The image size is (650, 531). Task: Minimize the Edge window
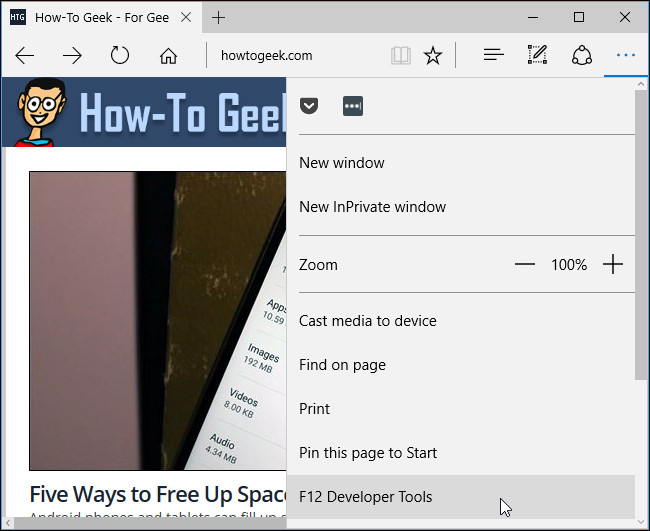coord(533,17)
